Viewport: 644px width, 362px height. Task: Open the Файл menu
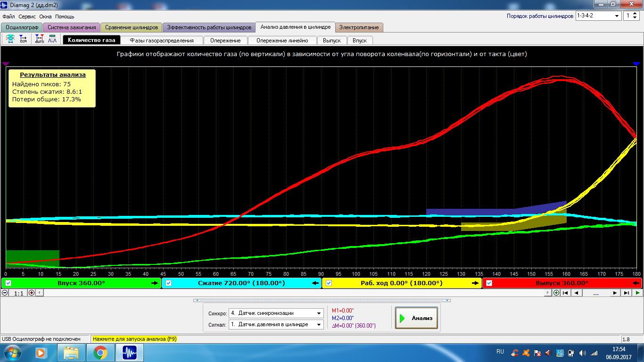point(8,16)
